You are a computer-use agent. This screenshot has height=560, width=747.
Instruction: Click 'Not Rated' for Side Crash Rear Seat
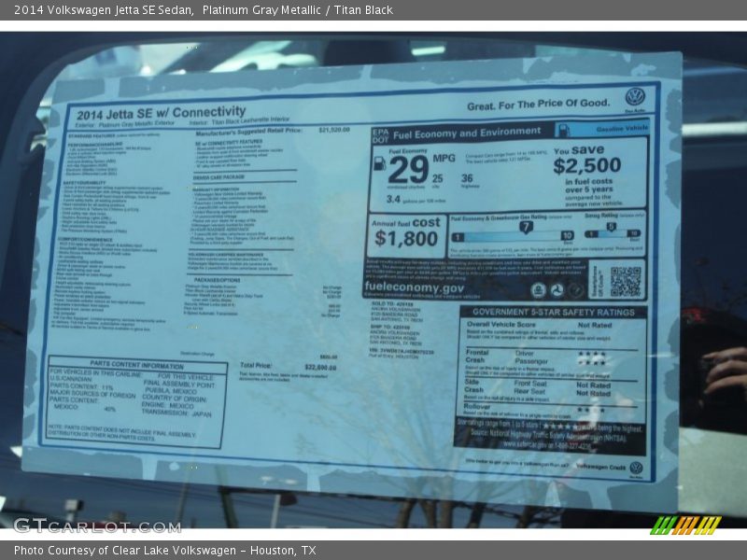(x=593, y=393)
